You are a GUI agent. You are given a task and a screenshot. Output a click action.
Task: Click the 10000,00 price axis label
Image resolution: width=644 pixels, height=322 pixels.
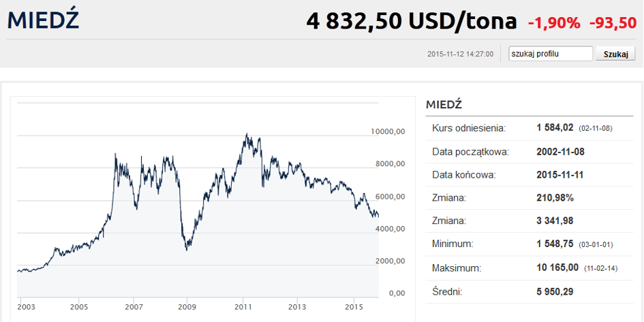pyautogui.click(x=388, y=131)
